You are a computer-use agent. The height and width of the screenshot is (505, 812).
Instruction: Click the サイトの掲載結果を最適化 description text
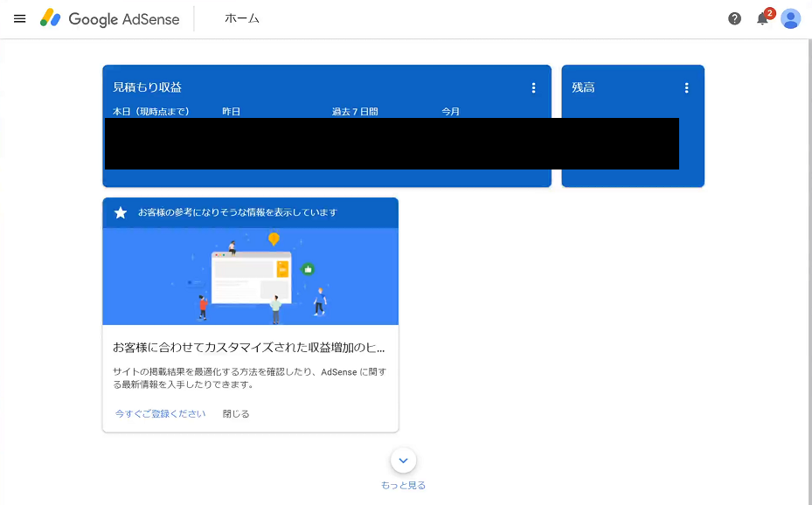(x=250, y=378)
